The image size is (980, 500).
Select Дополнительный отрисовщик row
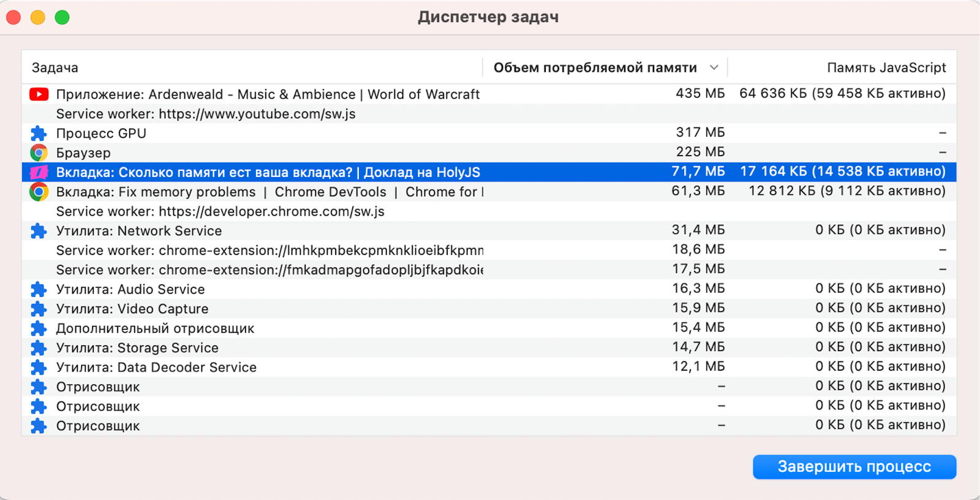(489, 328)
